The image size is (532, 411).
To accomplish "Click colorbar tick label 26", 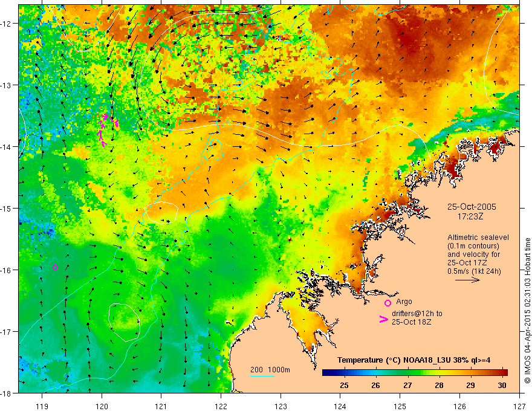I will pyautogui.click(x=375, y=385).
